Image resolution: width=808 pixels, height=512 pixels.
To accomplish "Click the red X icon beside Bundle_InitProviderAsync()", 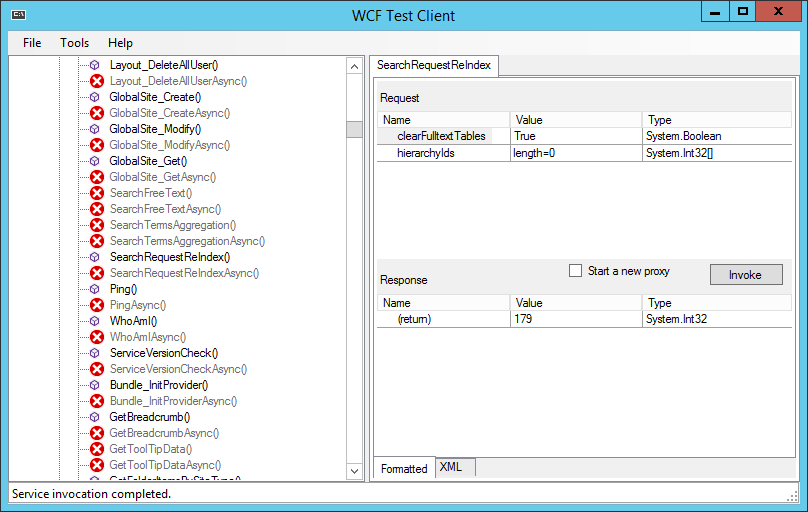I will point(97,401).
